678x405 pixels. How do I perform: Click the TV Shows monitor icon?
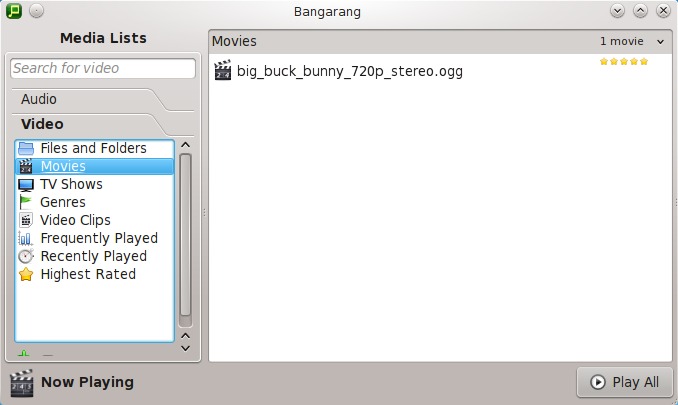coord(26,184)
